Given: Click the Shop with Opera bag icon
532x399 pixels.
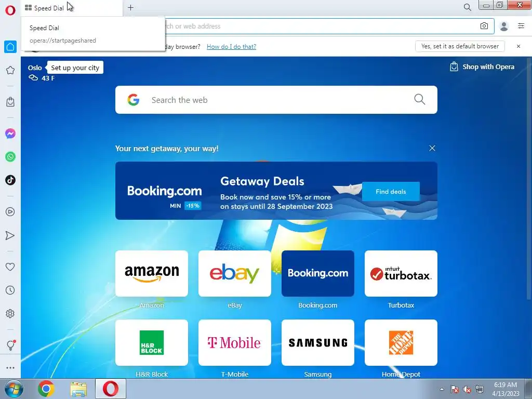Looking at the screenshot, I should click(x=454, y=66).
